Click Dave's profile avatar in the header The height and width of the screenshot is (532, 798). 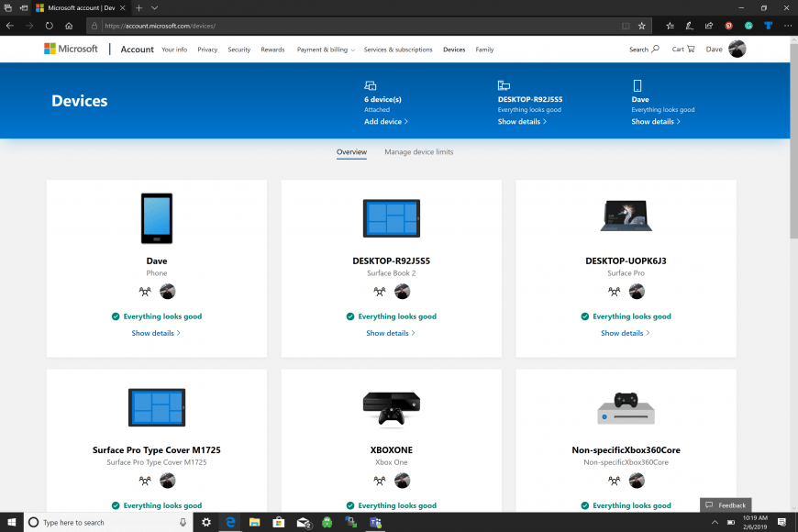point(737,50)
